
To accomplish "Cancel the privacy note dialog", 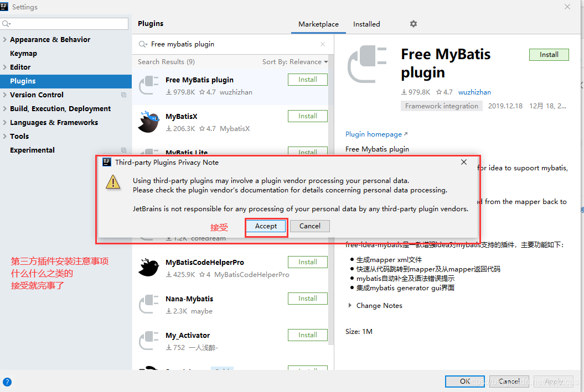I will [x=310, y=226].
